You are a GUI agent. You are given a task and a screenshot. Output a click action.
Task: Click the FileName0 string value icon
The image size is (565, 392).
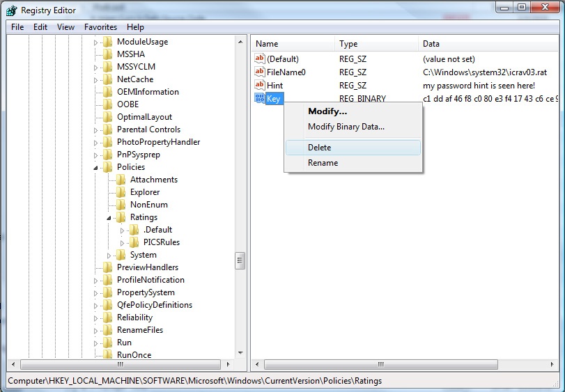[x=259, y=72]
